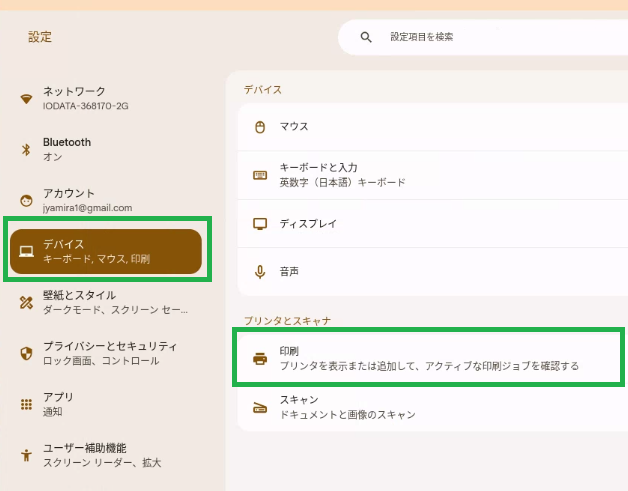Open 音声 settings row

433,272
